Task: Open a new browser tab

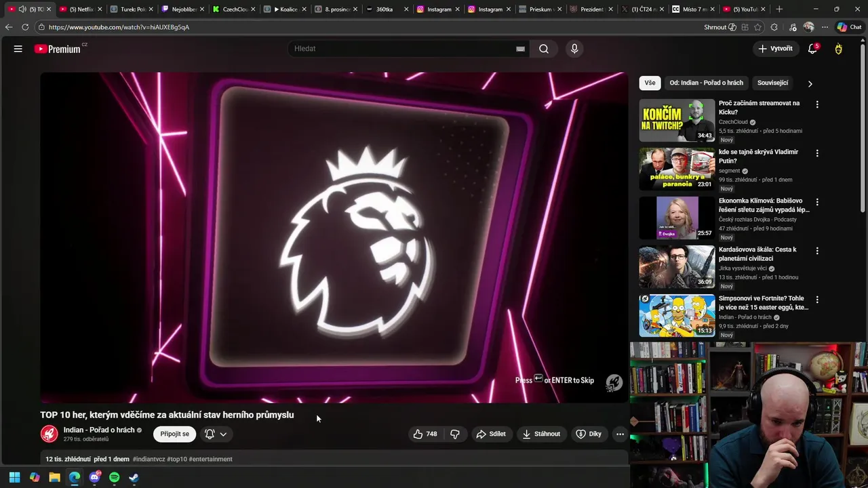Action: coord(779,9)
